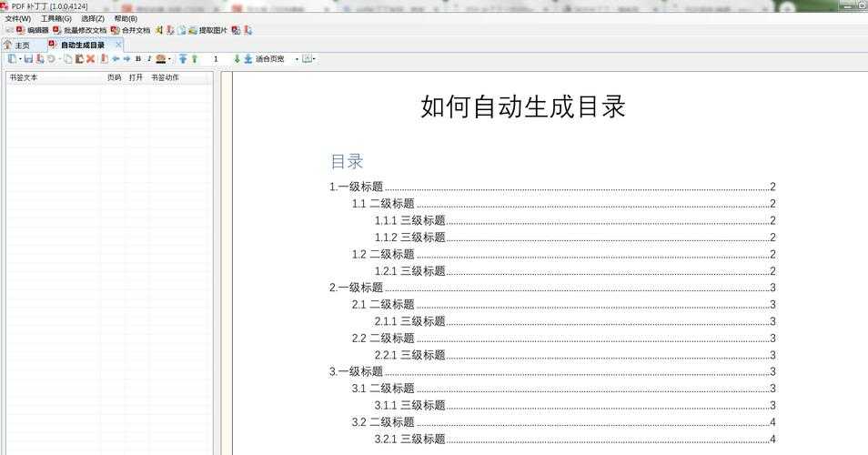Expand the bookmark color dropdown arrow
The height and width of the screenshot is (455, 868).
(x=169, y=58)
